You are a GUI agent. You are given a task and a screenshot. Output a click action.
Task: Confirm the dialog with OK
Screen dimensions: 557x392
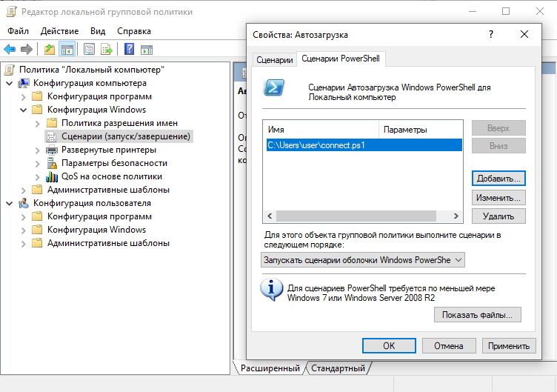(x=389, y=346)
